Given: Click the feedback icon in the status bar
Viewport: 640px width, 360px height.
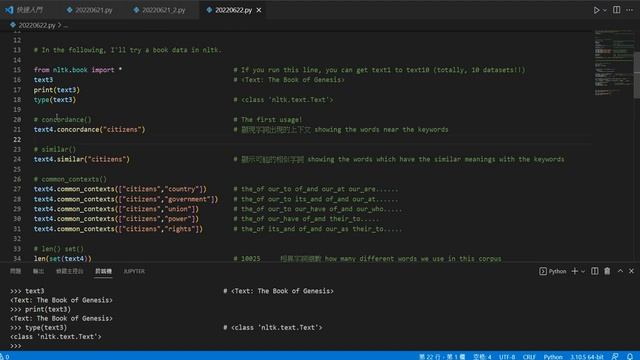Looking at the screenshot, I should (615, 356).
